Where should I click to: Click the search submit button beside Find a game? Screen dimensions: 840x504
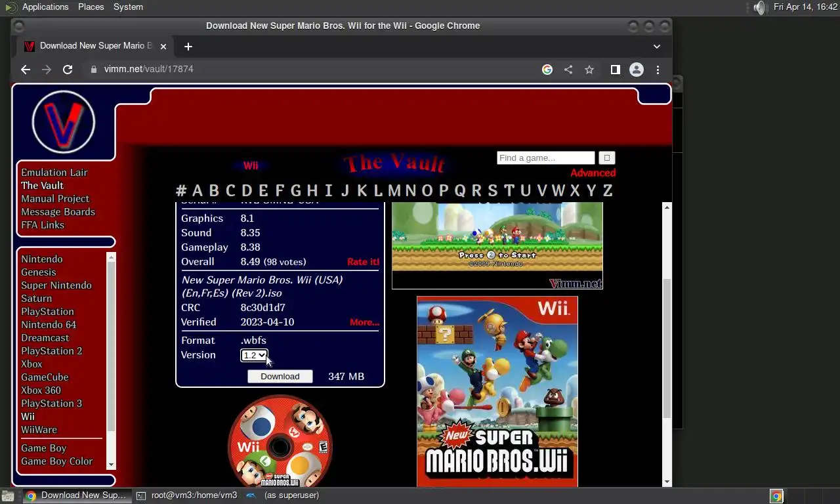[607, 157]
